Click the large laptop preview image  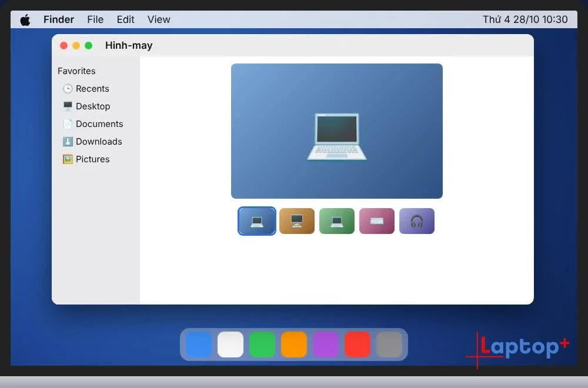tap(337, 131)
